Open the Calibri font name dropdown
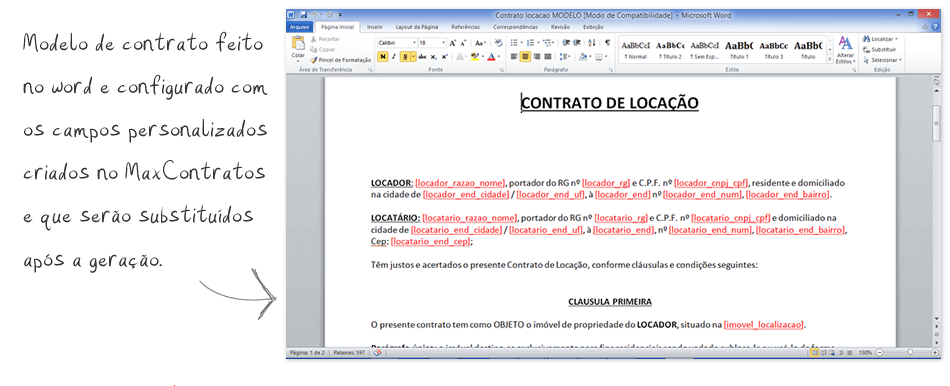Image resolution: width=950 pixels, height=386 pixels. coord(397,43)
